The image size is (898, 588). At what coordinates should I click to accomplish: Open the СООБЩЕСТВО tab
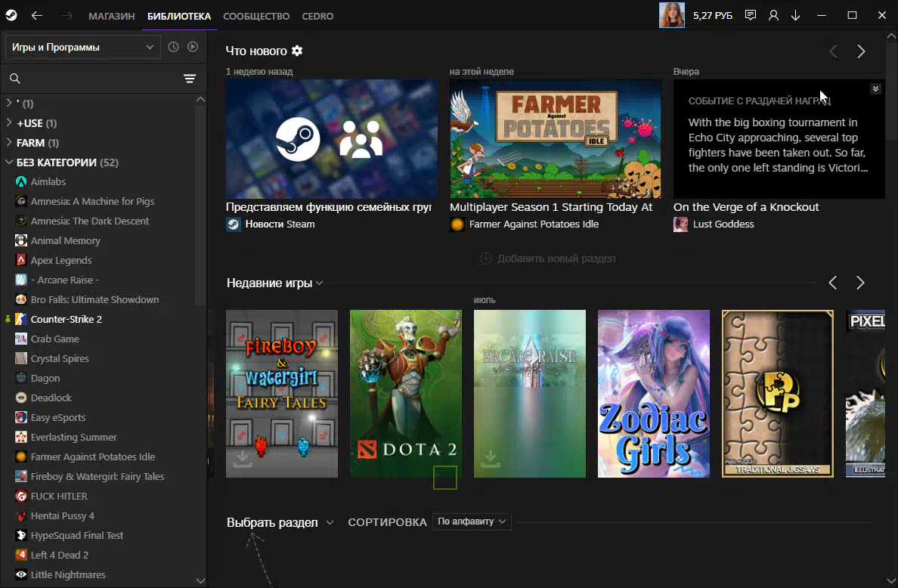(x=256, y=16)
